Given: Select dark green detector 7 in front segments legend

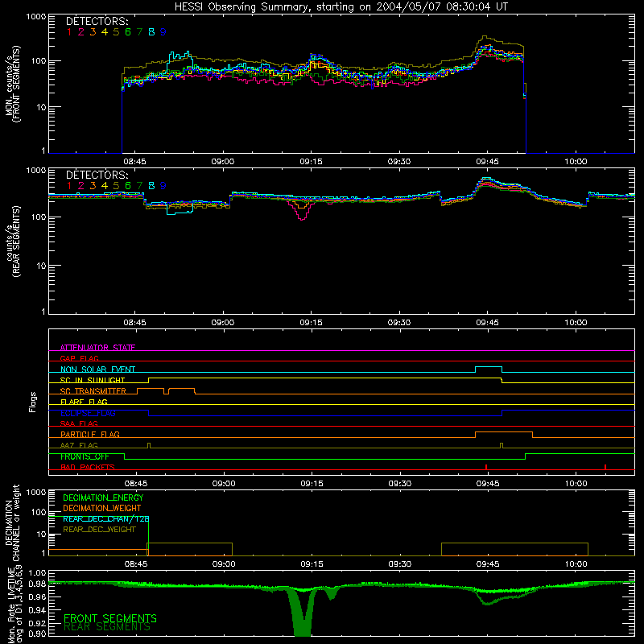Looking at the screenshot, I should tap(139, 32).
